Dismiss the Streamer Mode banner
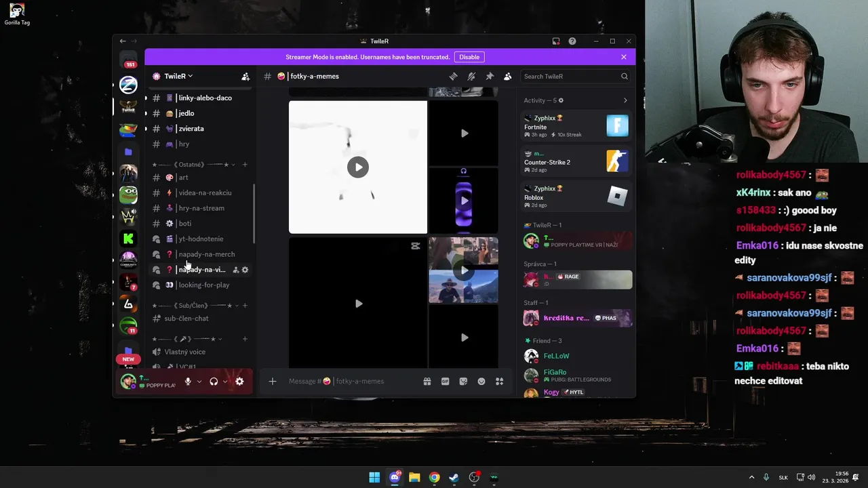The width and height of the screenshot is (868, 488). point(624,57)
